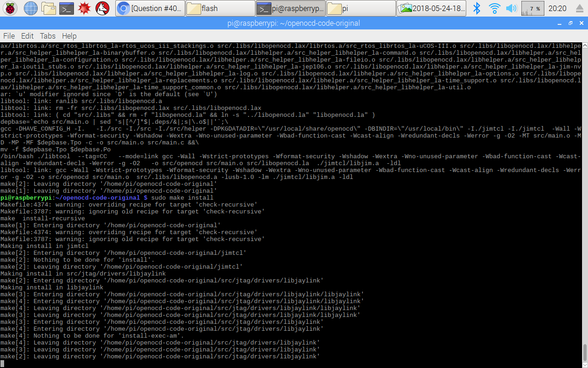Click the 'Making install in jimtcl' line
The height and width of the screenshot is (368, 588).
pyautogui.click(x=45, y=246)
